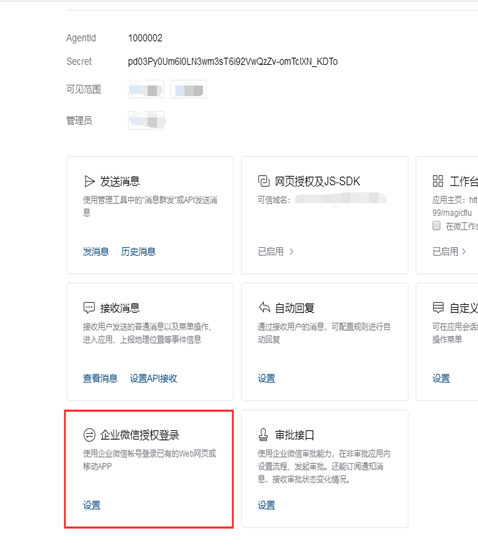Click the 审批接口 card title

click(x=294, y=435)
